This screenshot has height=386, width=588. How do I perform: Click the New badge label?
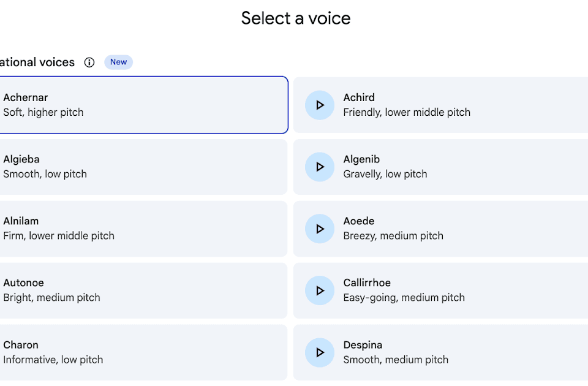click(x=118, y=62)
